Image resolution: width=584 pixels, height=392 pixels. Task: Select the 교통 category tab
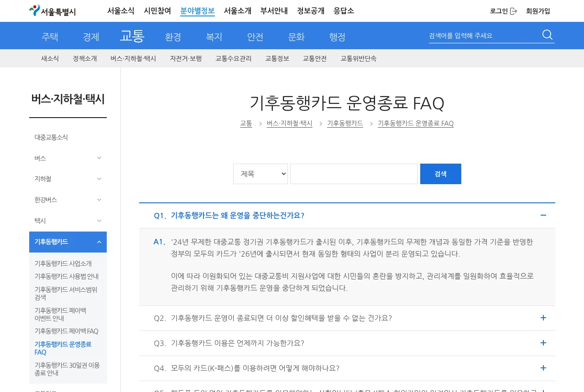132,36
